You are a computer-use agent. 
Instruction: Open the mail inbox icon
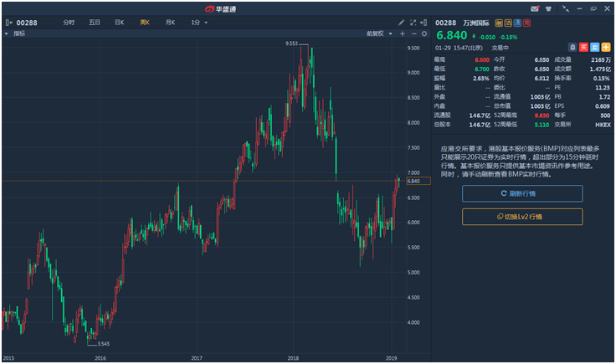[535, 8]
